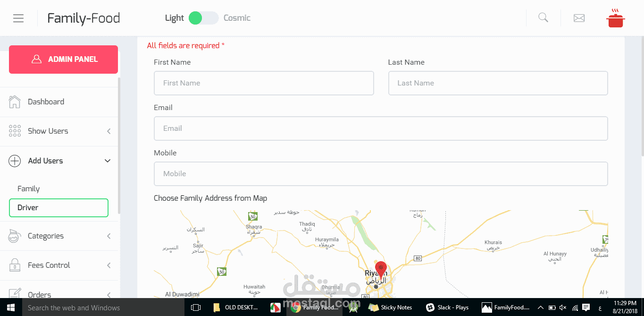Show hidden system tray icons
Image resolution: width=644 pixels, height=316 pixels.
coord(541,307)
